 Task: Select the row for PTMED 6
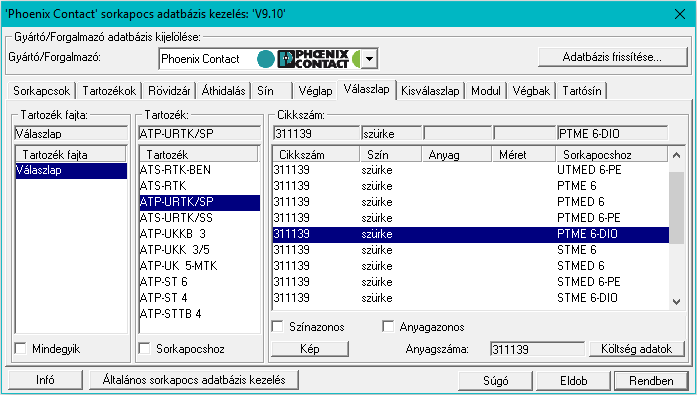[471, 202]
